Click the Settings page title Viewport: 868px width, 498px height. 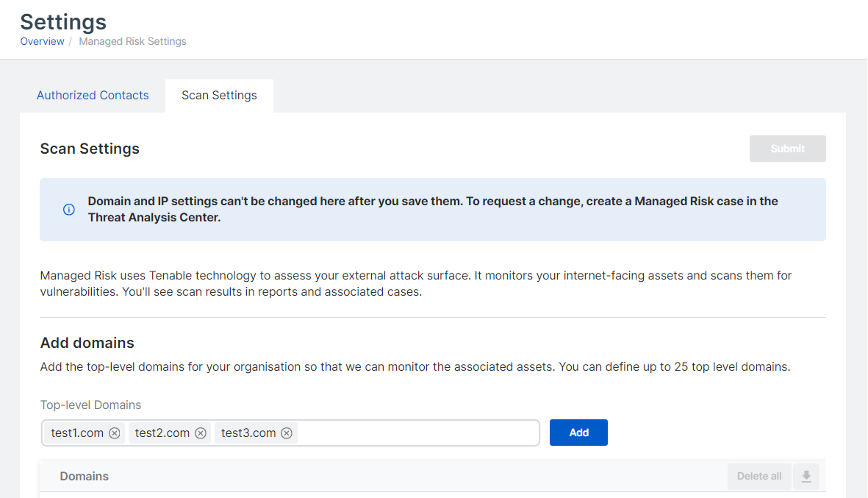point(63,22)
